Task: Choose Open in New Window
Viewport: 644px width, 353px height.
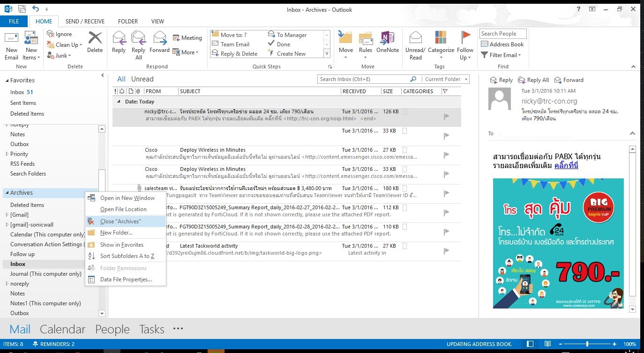Action: pos(126,198)
